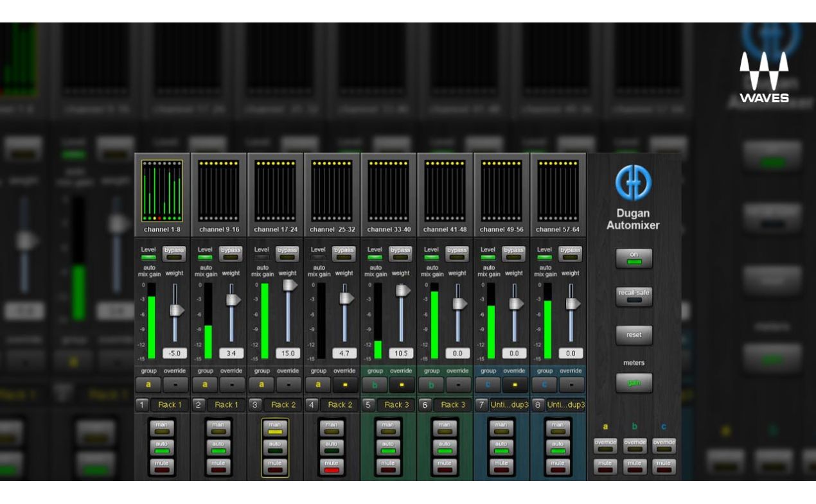Viewport: 816px width, 504px height.
Task: Select the Rack 3 label on channel 6
Action: tap(453, 404)
